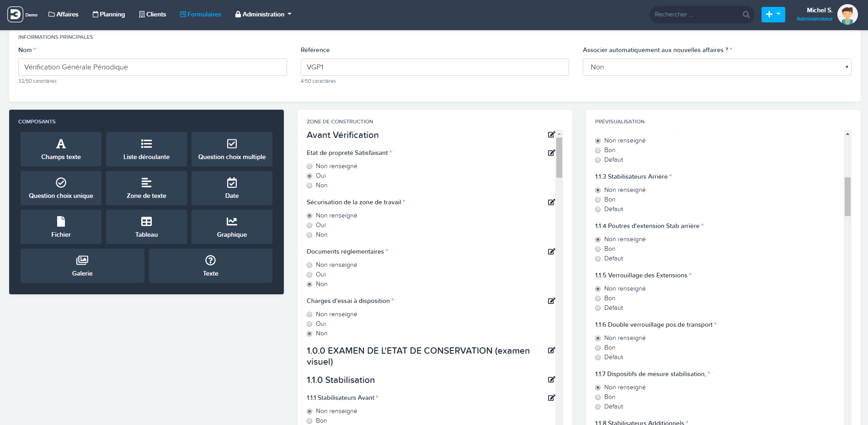Screen dimensions: 868x425
Task: Select Défaut for 1.1.6 Double verrouillage
Action: point(598,357)
